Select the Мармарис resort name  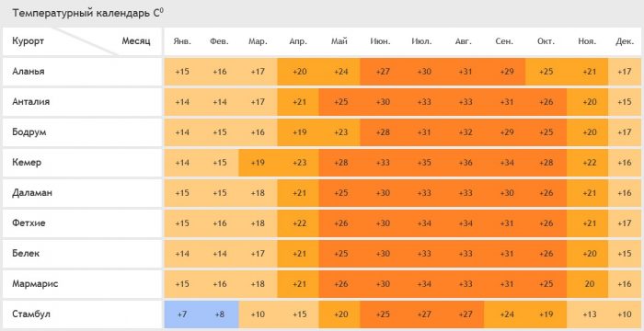click(35, 284)
